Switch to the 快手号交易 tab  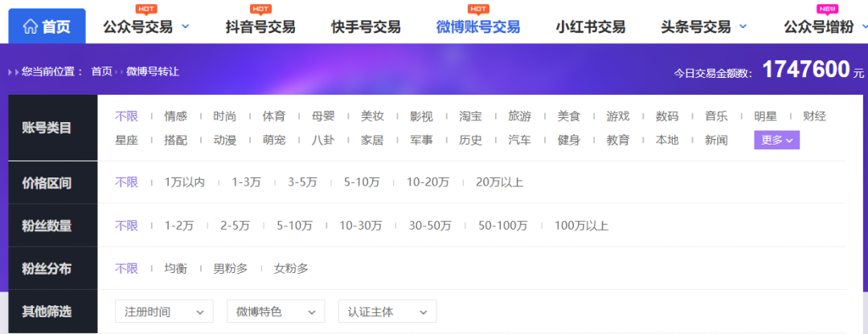pos(366,26)
